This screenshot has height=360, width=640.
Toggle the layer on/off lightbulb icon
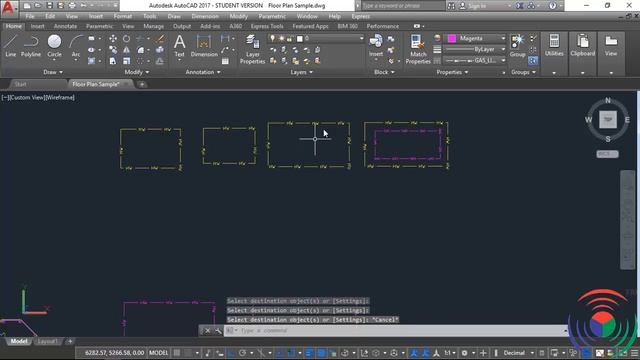coord(272,38)
